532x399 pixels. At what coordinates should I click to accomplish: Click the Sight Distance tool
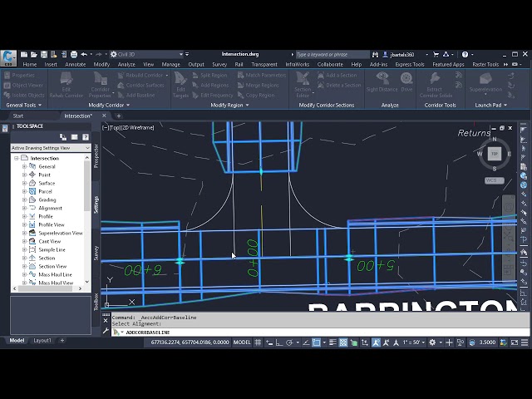point(382,82)
